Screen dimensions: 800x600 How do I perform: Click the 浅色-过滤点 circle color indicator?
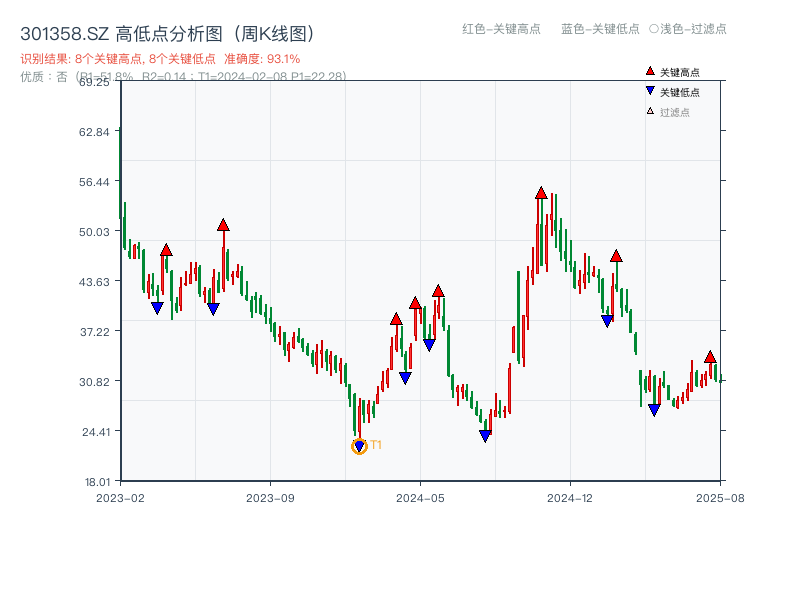pos(655,30)
